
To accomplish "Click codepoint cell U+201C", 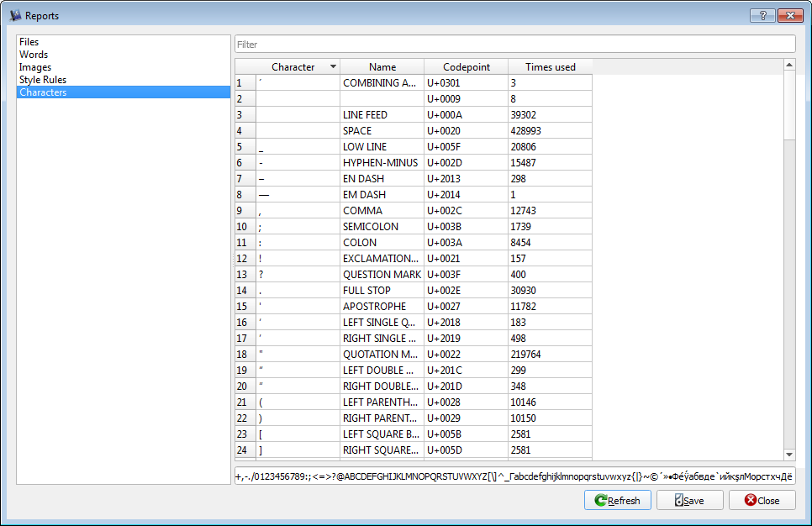I will (x=466, y=371).
